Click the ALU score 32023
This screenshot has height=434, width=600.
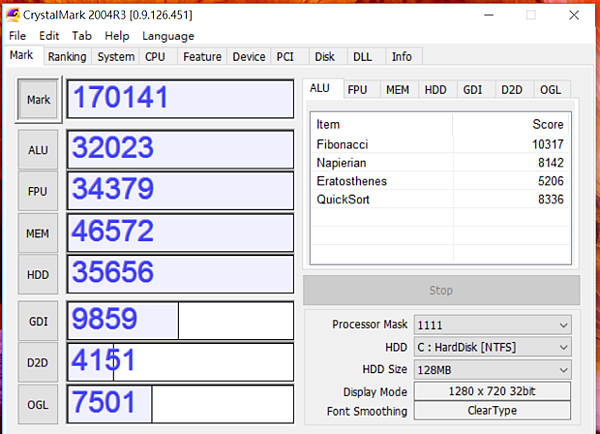pyautogui.click(x=181, y=149)
